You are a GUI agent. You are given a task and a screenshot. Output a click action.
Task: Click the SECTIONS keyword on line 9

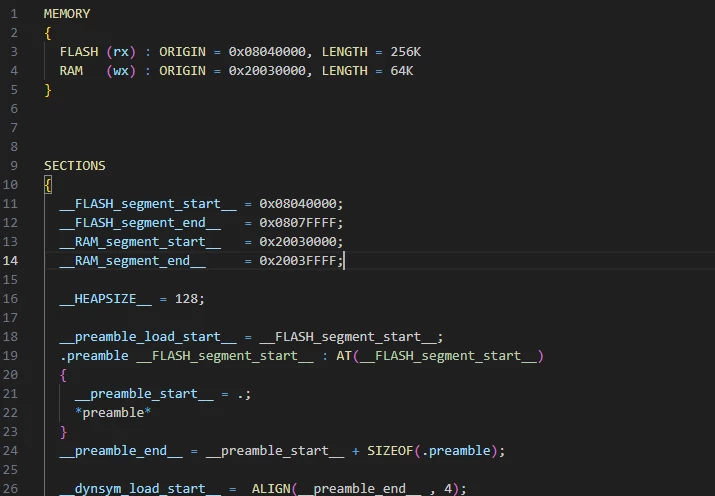click(x=75, y=165)
